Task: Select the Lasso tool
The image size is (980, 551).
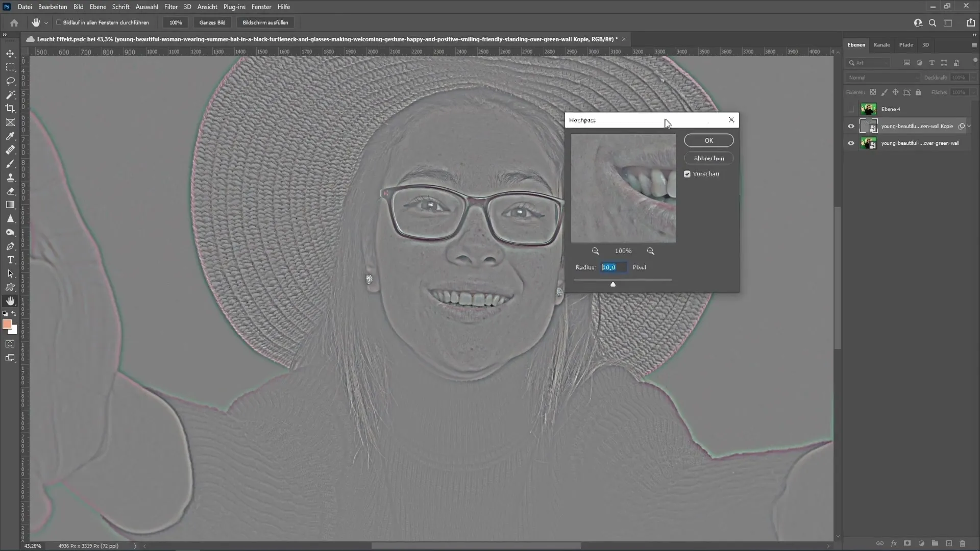Action: (10, 81)
